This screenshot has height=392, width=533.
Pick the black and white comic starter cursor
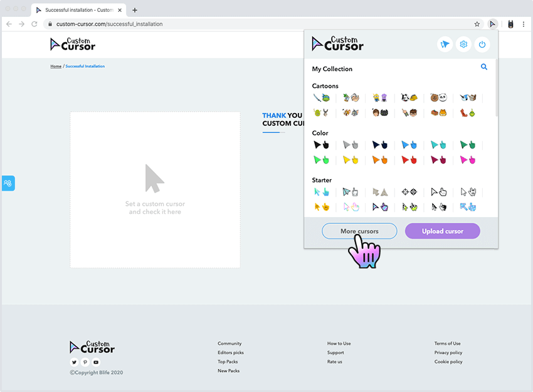[438, 207]
